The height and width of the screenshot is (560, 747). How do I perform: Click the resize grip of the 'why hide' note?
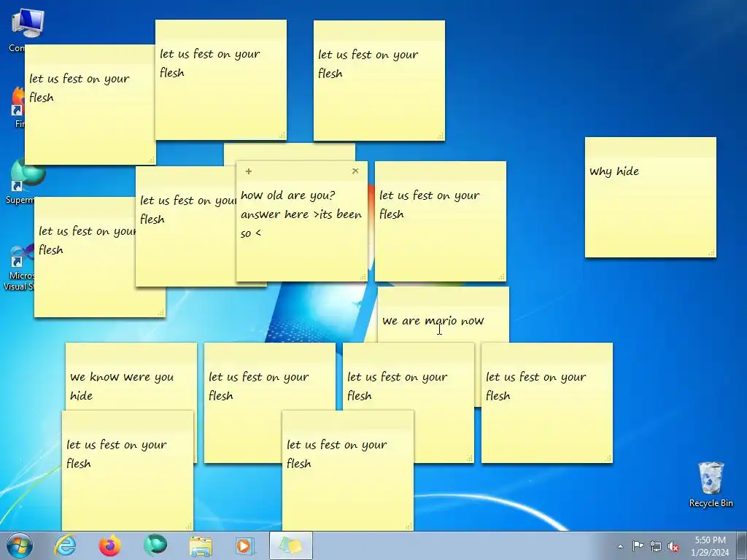711,253
